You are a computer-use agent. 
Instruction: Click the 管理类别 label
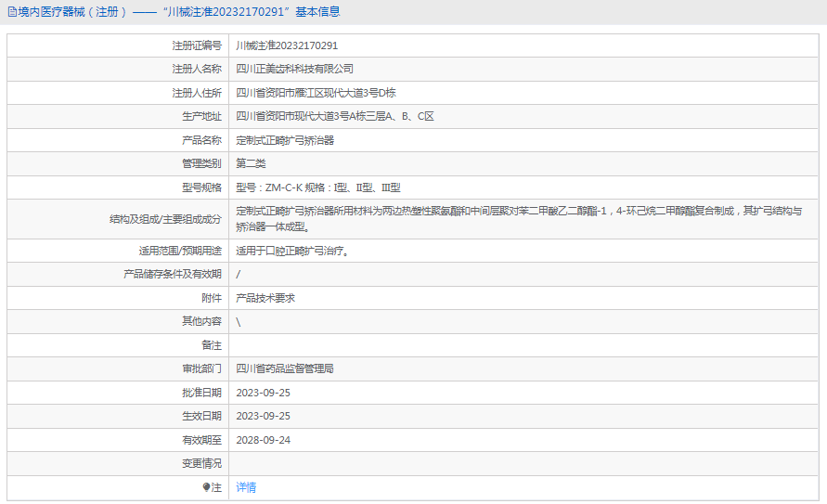[202, 163]
